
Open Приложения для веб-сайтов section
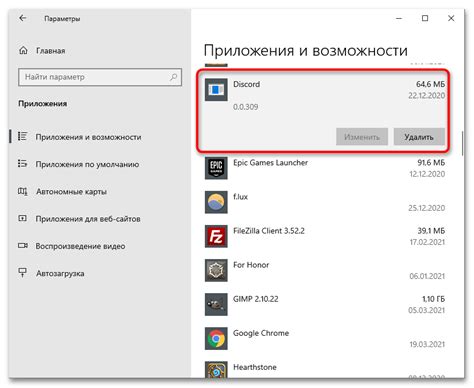[x=88, y=219]
